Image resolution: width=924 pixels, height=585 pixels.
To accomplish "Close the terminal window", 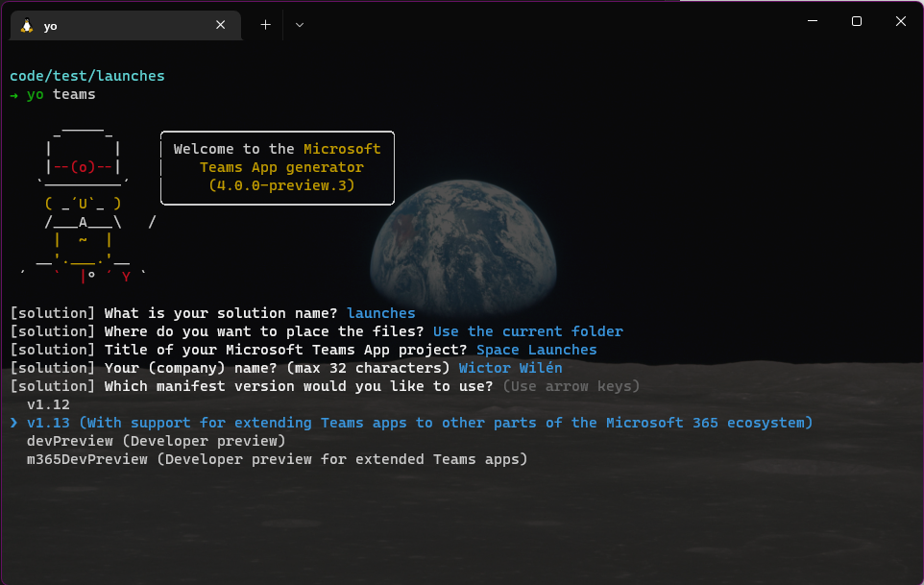I will click(x=901, y=21).
